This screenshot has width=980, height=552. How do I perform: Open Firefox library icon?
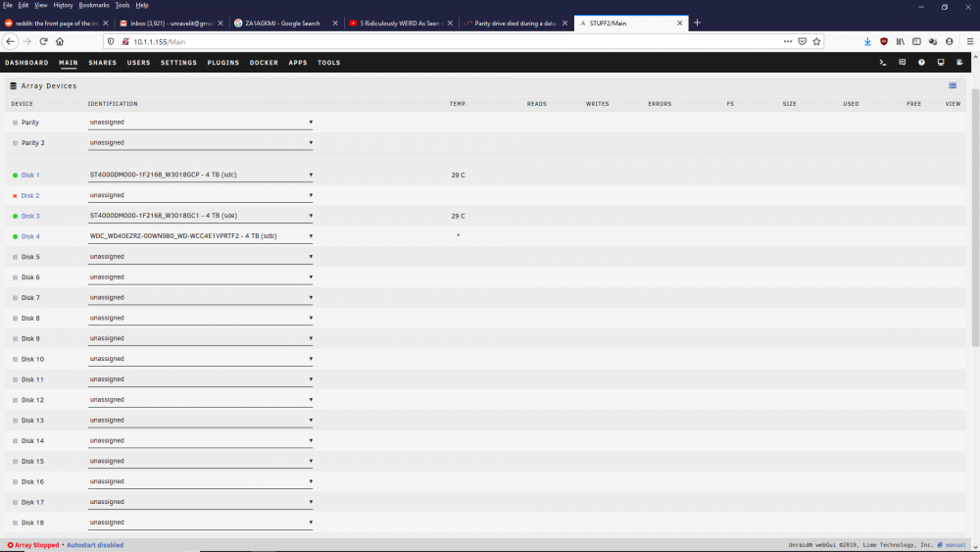pos(900,41)
